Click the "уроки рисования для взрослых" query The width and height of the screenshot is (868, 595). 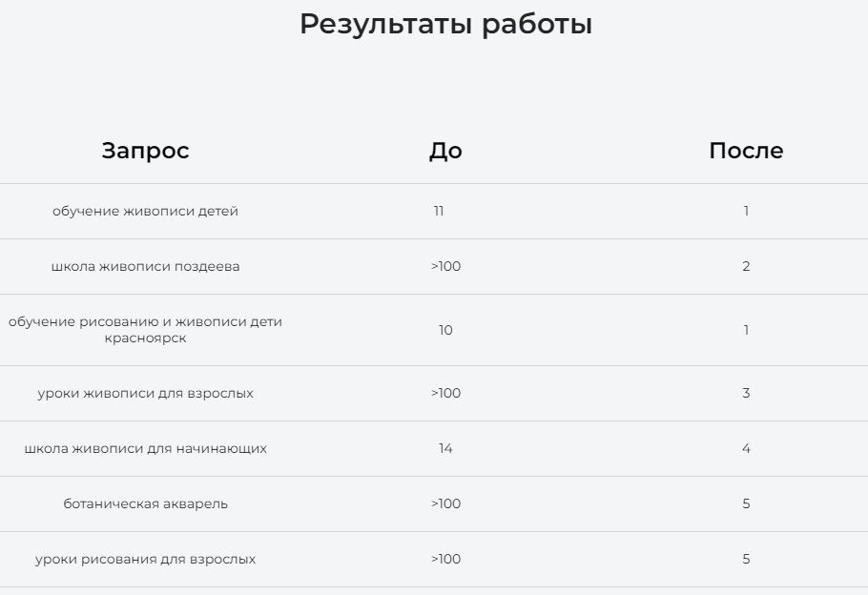coord(145,559)
